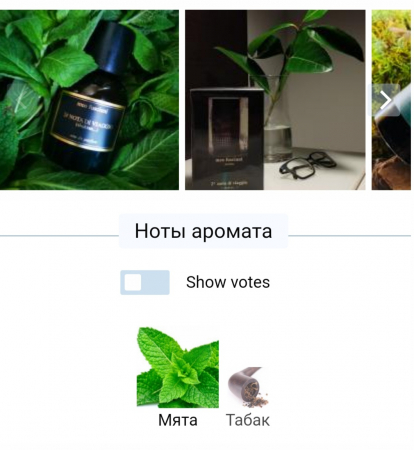The image size is (414, 450).
Task: Click the divider line left of Ноты аромата
Action: (59, 236)
